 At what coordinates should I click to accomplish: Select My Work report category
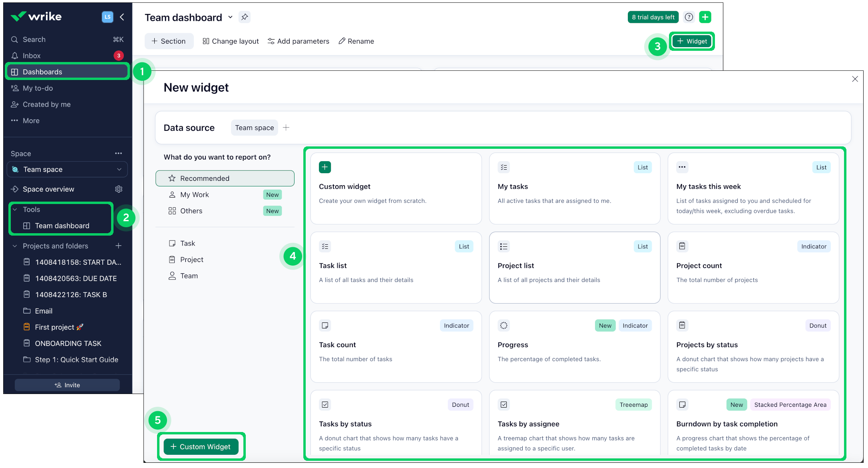[x=195, y=195]
